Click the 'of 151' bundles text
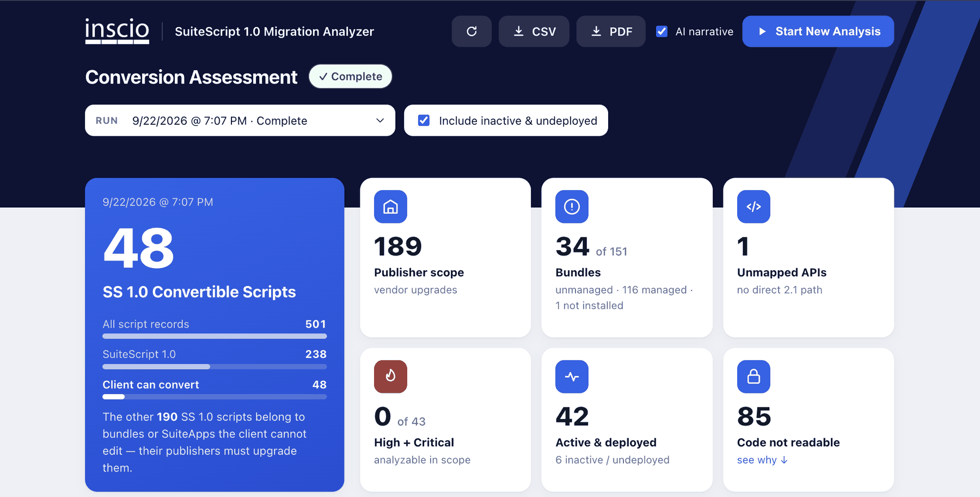Image resolution: width=980 pixels, height=497 pixels. (611, 252)
